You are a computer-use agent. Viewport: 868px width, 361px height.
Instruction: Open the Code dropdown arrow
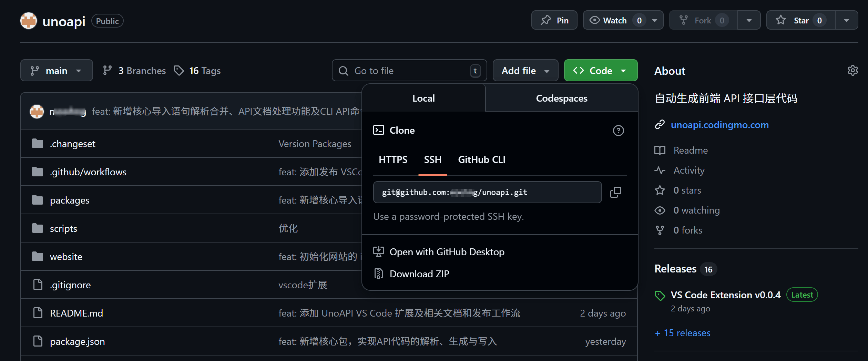[624, 70]
